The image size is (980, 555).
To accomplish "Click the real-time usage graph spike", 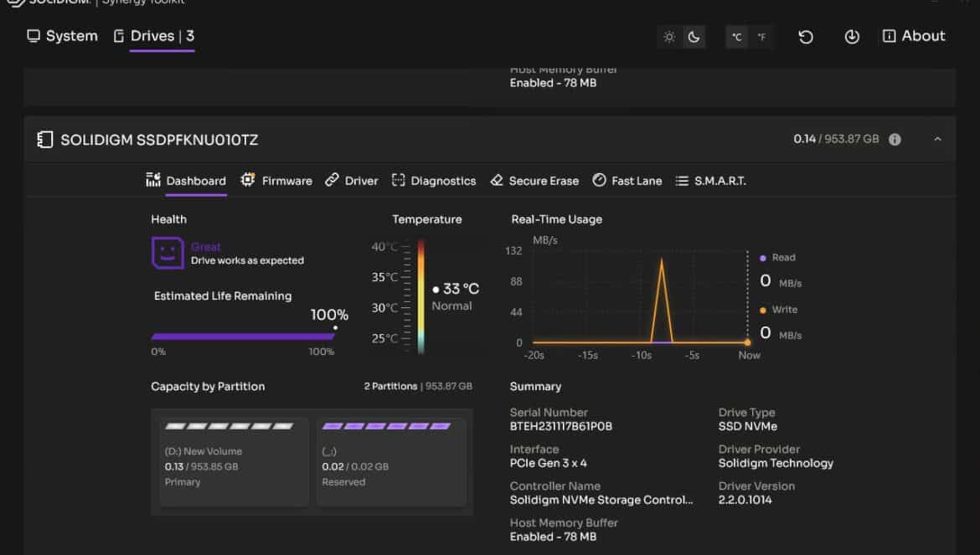I will point(662,300).
